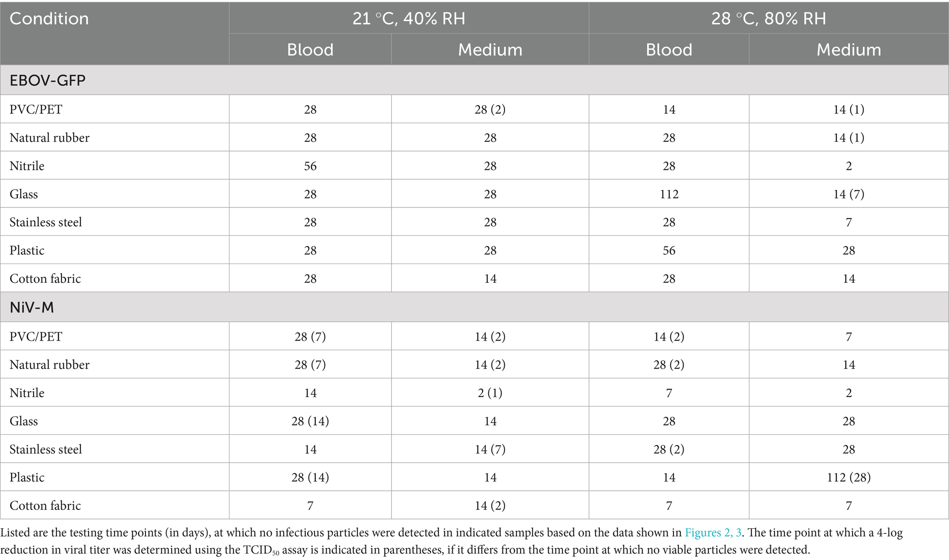The image size is (949, 560).
Task: Click the 112 (28) cell
Action: click(848, 477)
